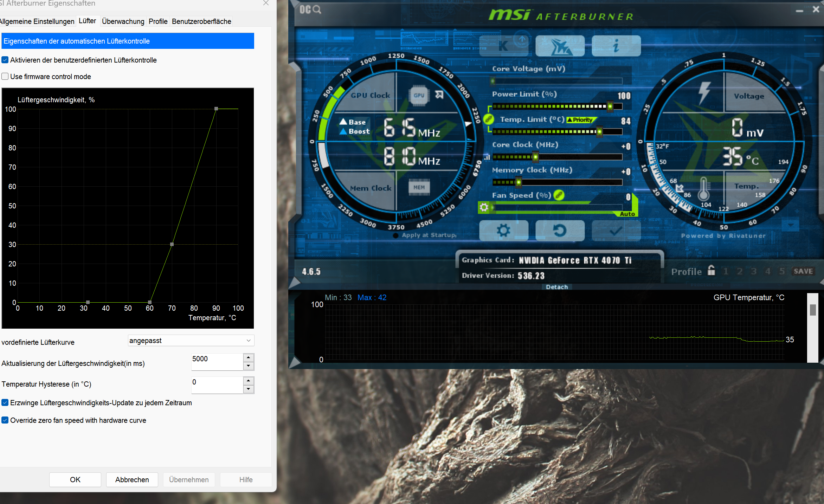The image size is (824, 504).
Task: Click the SAVE profile button
Action: [x=803, y=271]
